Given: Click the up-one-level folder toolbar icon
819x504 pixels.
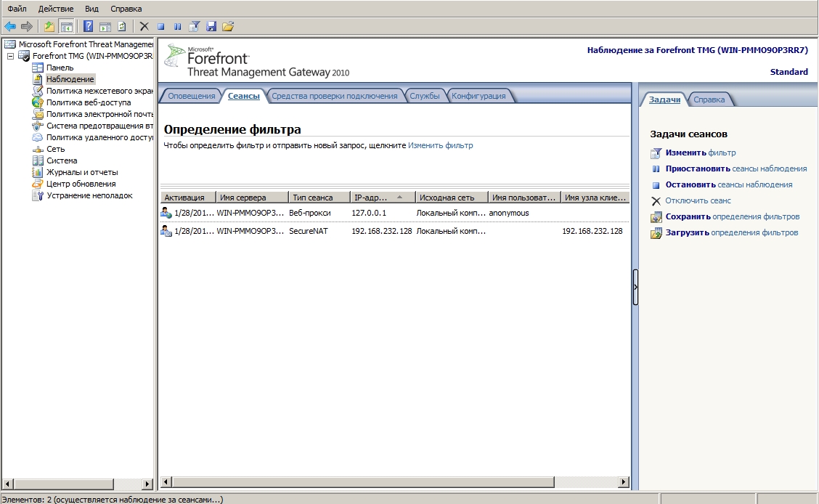Looking at the screenshot, I should click(49, 26).
